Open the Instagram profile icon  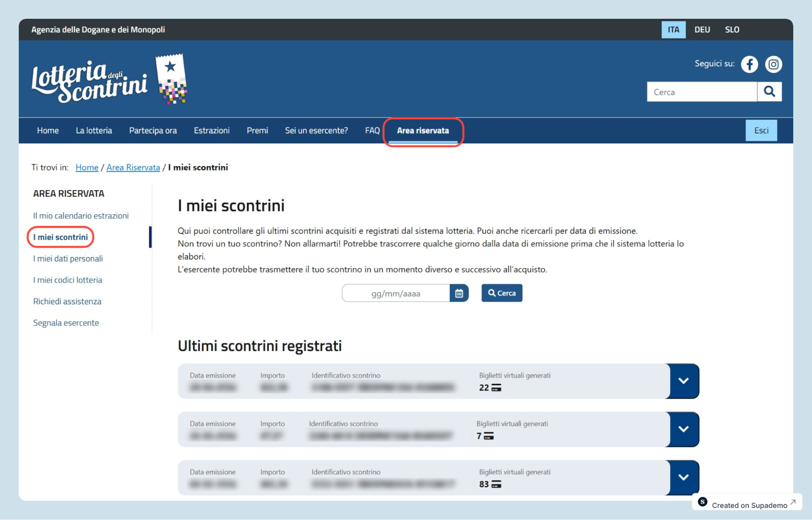coord(774,64)
